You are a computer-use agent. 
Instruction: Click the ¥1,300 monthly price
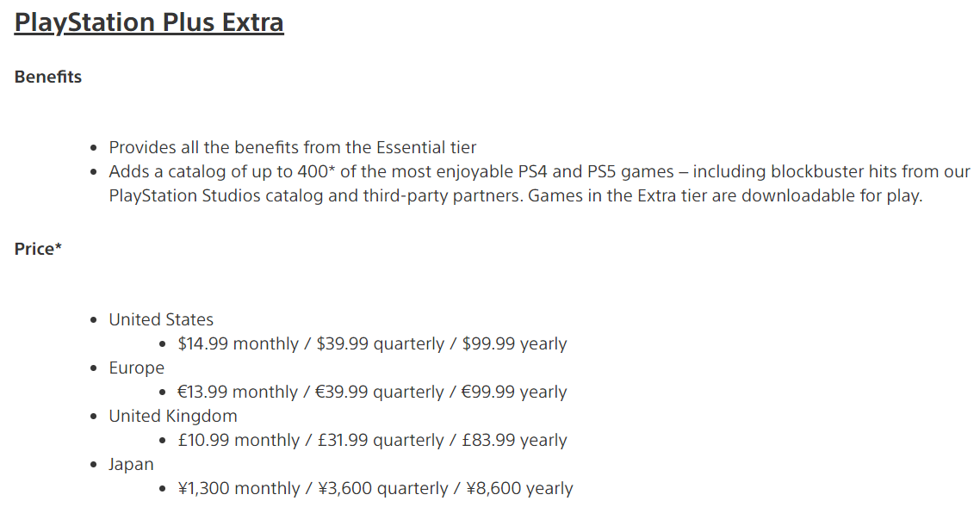(x=239, y=488)
